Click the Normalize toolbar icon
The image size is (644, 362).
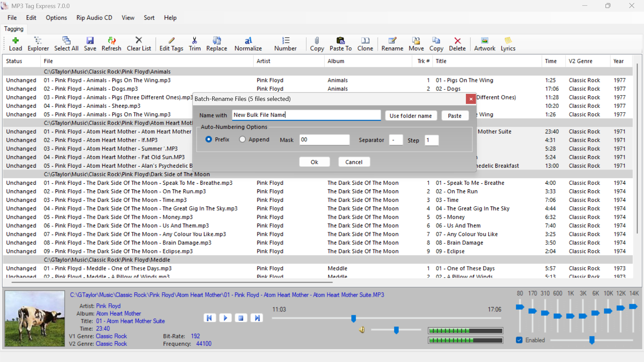[248, 44]
